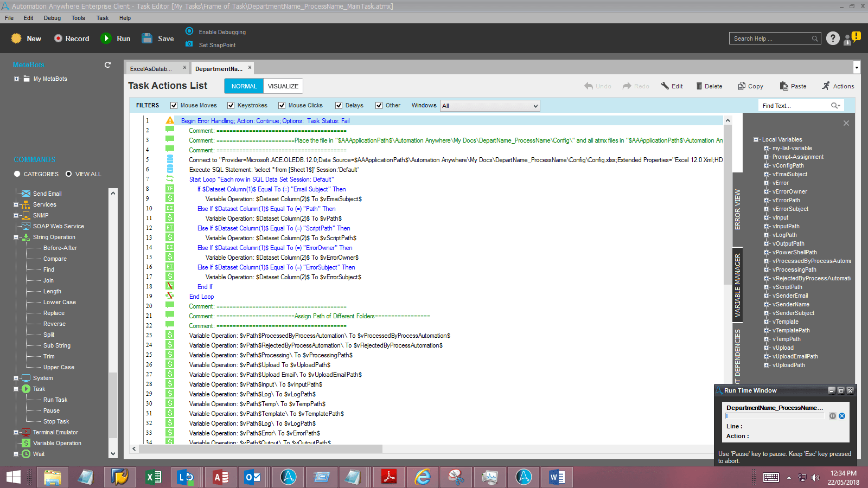This screenshot has width=868, height=488.
Task: Select the VIEW ALL radio button
Action: point(69,174)
